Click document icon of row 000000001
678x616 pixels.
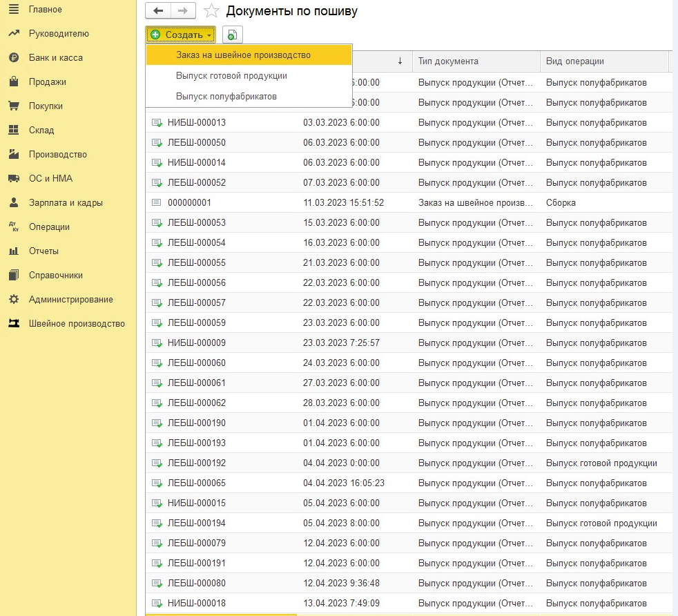coord(157,202)
